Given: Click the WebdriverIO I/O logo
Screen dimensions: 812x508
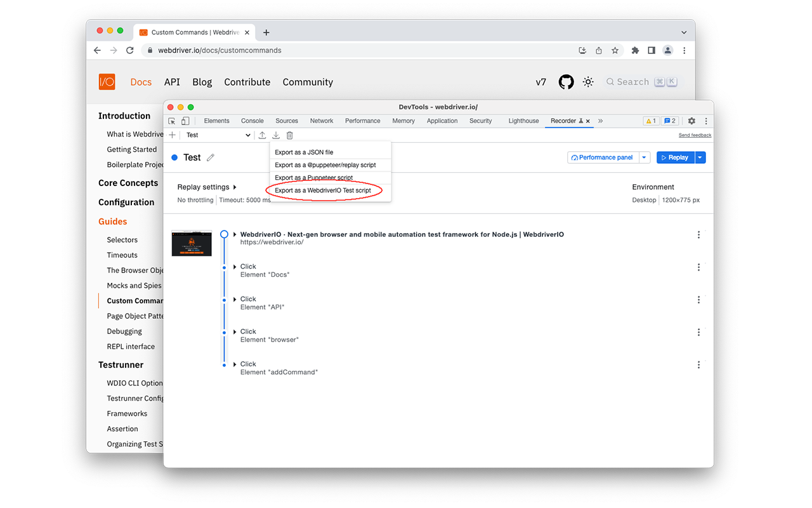Looking at the screenshot, I should [x=107, y=82].
